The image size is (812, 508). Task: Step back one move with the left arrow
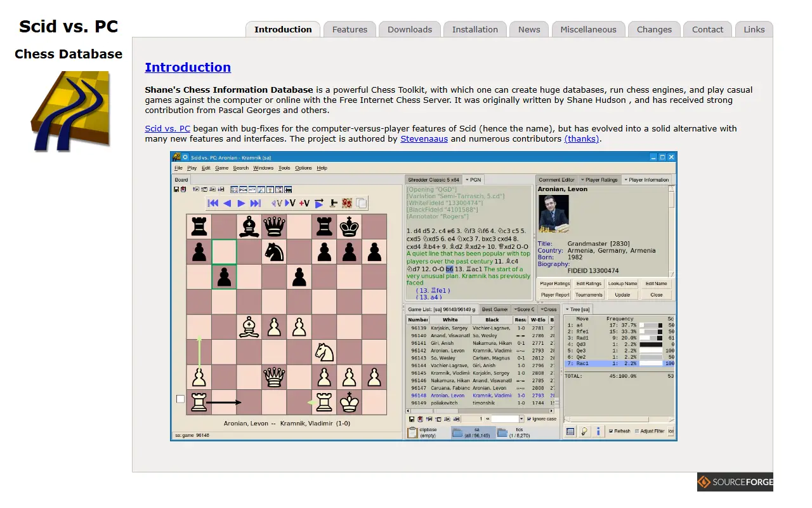point(227,203)
